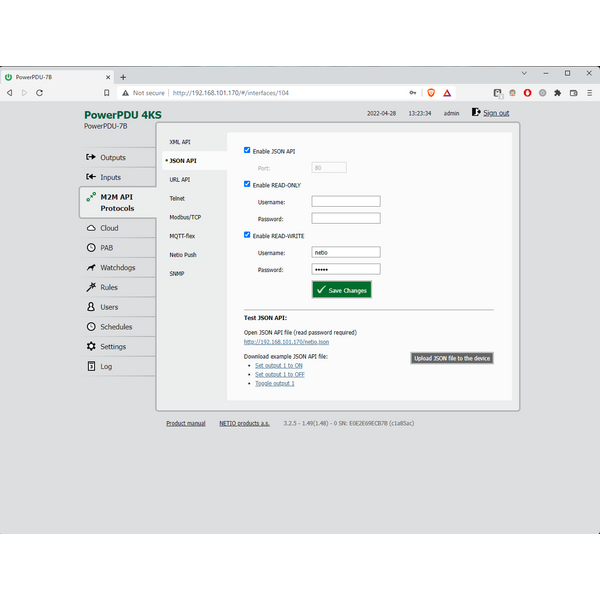Screen dimensions: 600x600
Task: Open the Toggle output 1 example link
Action: 274,383
